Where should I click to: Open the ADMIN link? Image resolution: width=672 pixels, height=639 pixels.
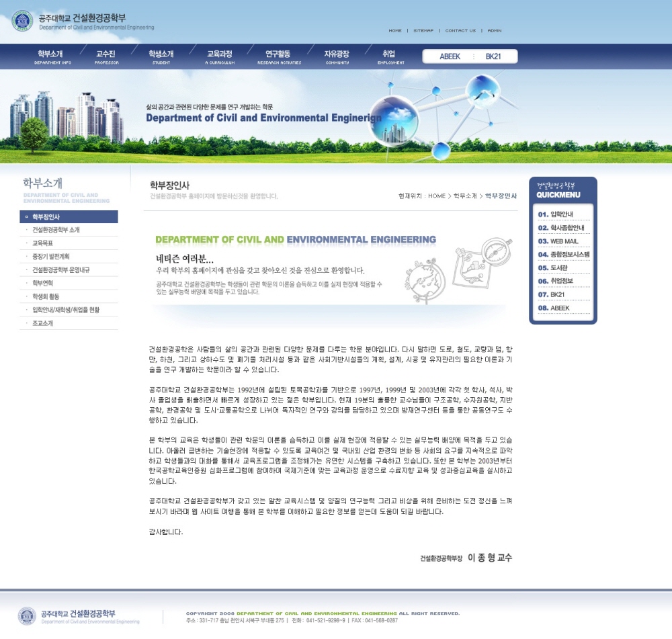[495, 31]
